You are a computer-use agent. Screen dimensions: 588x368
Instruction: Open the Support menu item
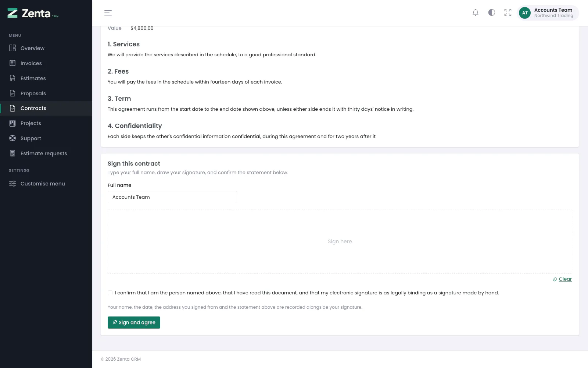pos(46,138)
